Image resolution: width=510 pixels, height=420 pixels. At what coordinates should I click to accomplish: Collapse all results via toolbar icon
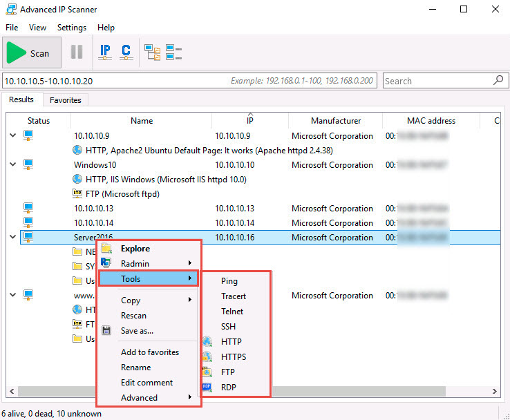coord(173,52)
